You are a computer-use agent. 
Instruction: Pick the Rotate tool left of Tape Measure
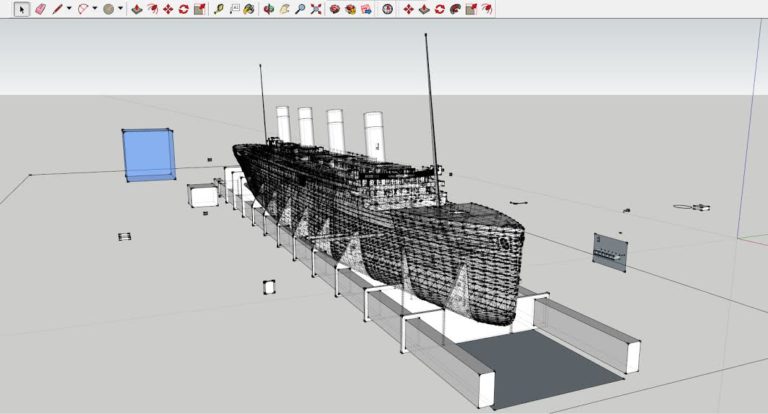point(184,9)
